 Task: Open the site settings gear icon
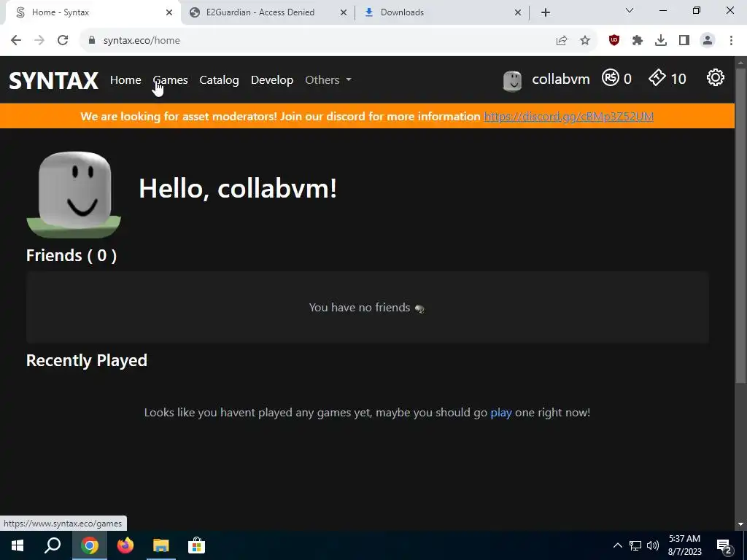tap(715, 77)
